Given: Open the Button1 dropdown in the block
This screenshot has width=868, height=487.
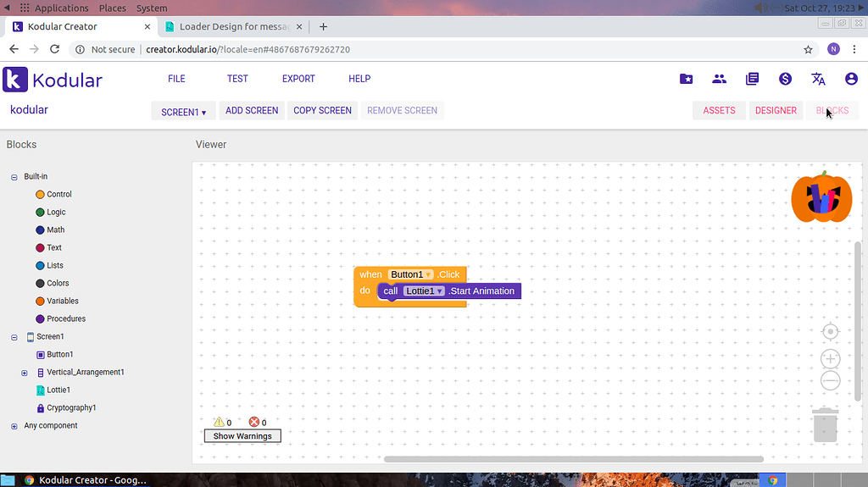Looking at the screenshot, I should [410, 274].
